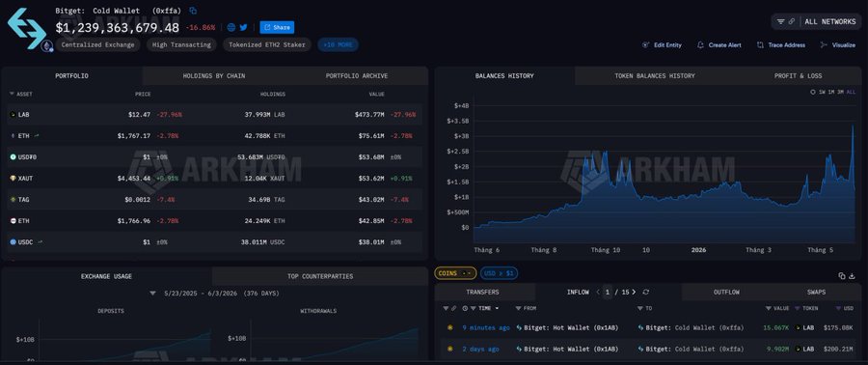
Task: Click the USD₮0 token icon
Action: [x=13, y=157]
